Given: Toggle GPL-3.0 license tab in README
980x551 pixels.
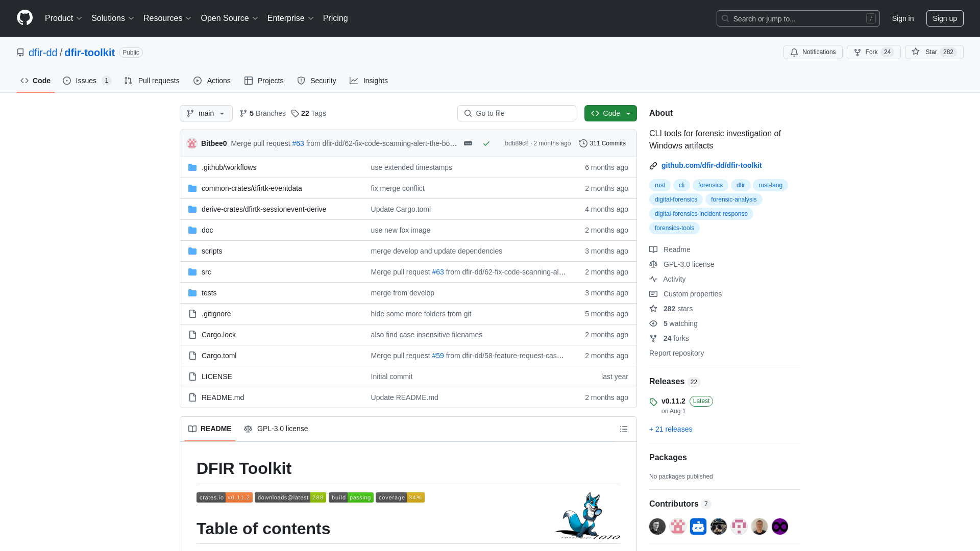Looking at the screenshot, I should 275,428.
